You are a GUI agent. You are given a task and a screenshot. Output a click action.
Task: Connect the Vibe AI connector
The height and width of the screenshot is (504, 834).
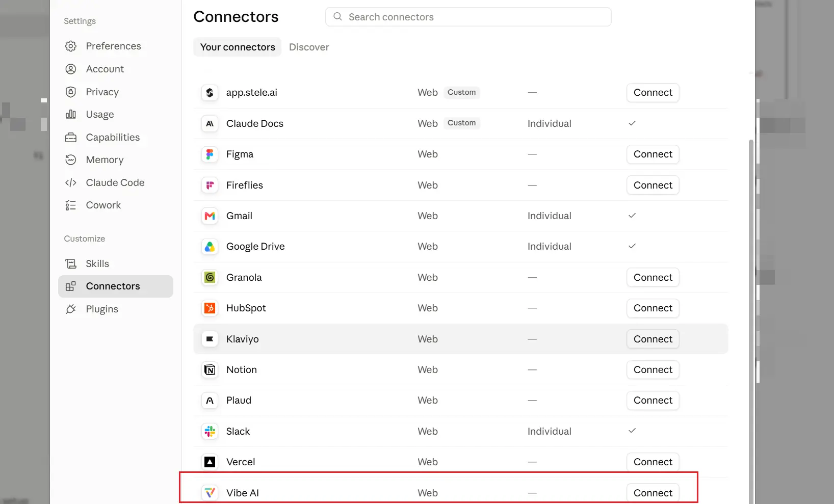[653, 493]
